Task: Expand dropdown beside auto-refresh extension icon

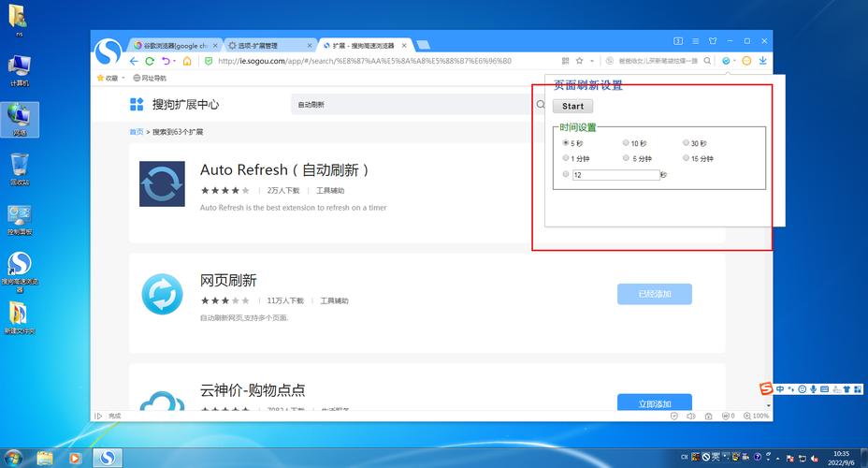Action: [x=734, y=61]
